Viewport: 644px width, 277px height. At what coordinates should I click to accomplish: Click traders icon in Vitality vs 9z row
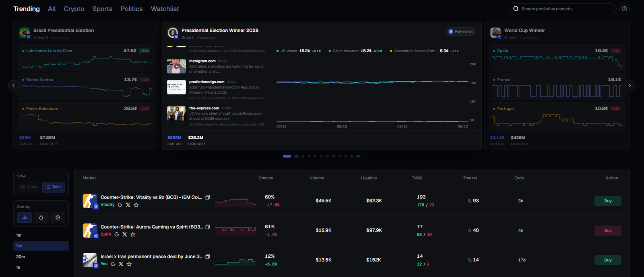point(469,201)
